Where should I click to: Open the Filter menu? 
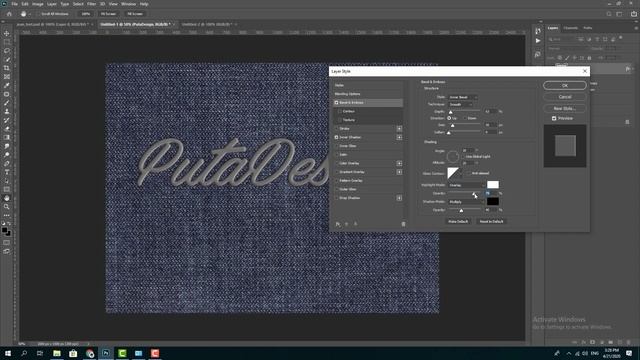[91, 4]
